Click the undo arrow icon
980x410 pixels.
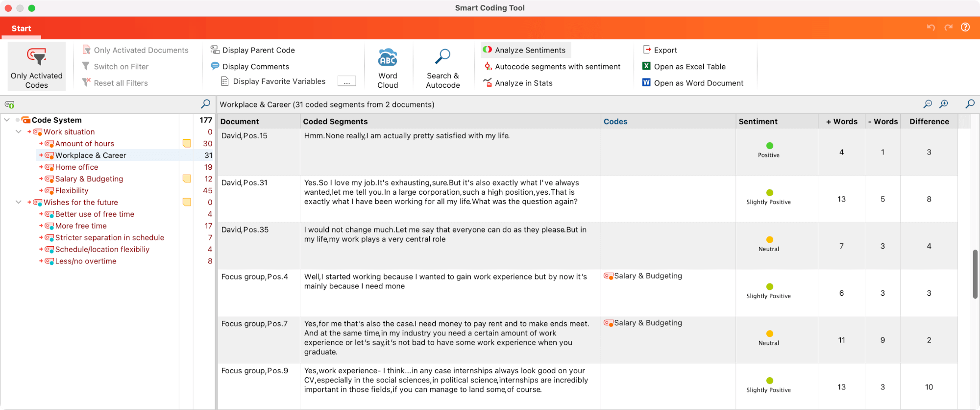(931, 27)
